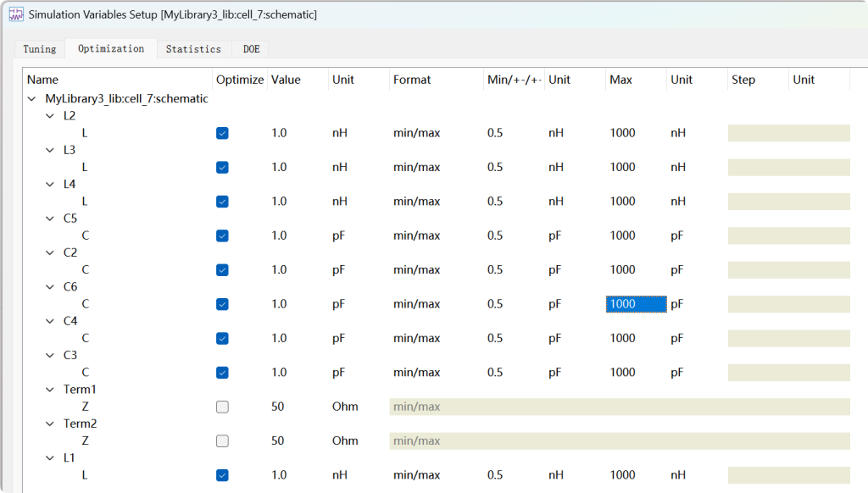Collapse the C5 tree node

click(x=50, y=219)
